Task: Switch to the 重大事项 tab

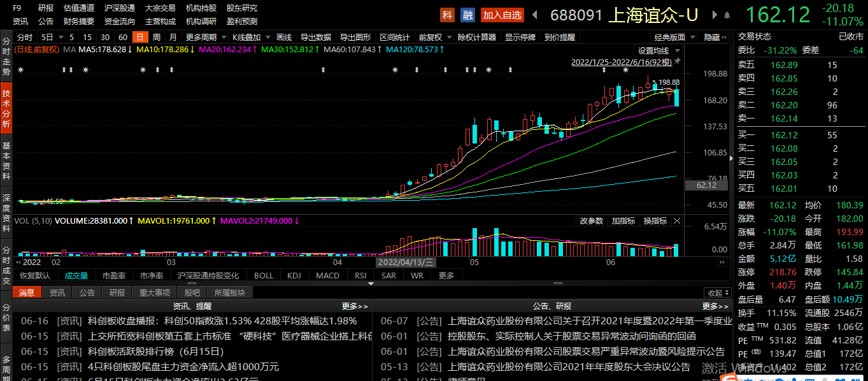Action: click(x=155, y=292)
